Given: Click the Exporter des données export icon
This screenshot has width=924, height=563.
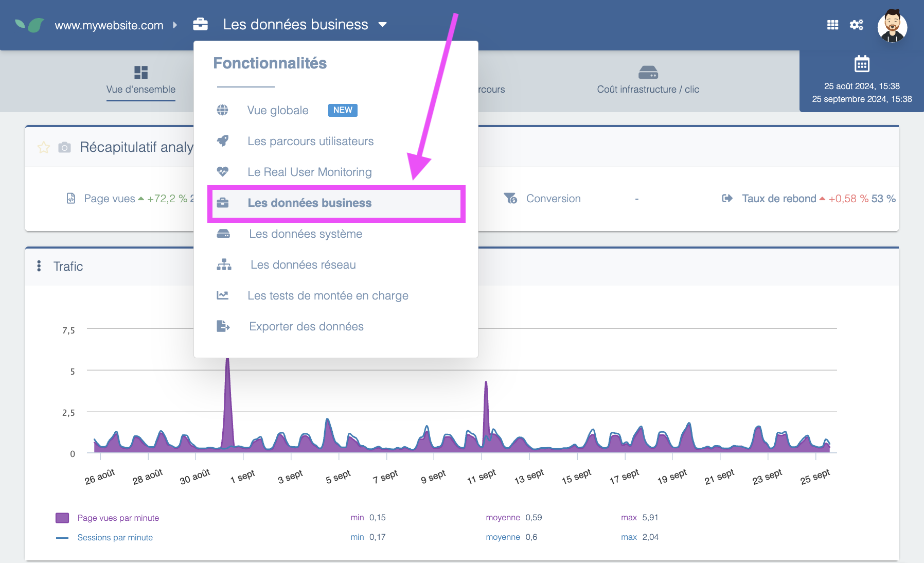Looking at the screenshot, I should click(x=223, y=326).
